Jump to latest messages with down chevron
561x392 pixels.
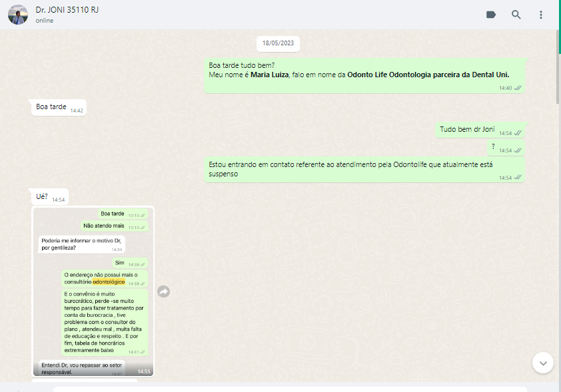pos(543,363)
